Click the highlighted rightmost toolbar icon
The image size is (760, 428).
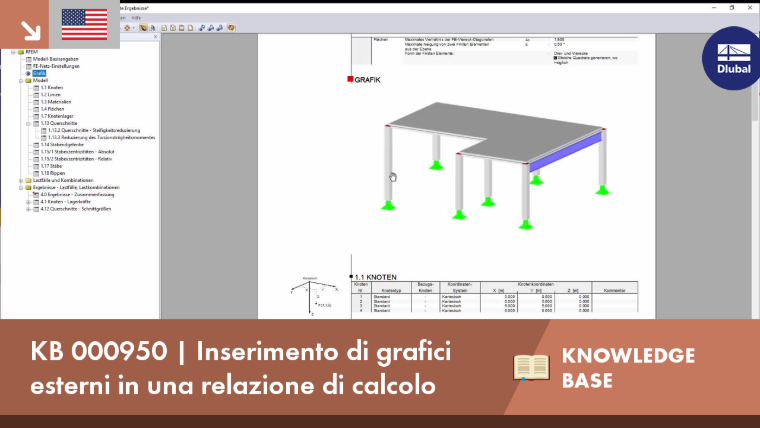pos(231,28)
